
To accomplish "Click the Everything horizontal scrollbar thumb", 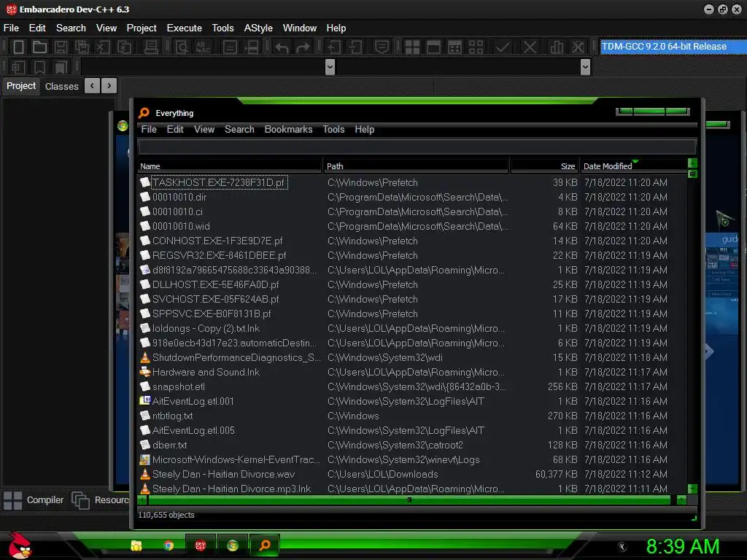I will [x=409, y=500].
